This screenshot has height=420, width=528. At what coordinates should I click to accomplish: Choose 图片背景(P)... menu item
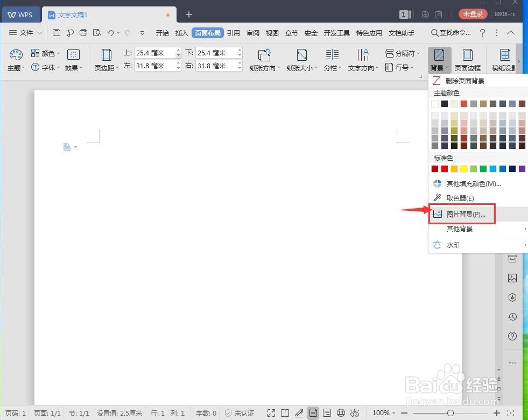478,214
